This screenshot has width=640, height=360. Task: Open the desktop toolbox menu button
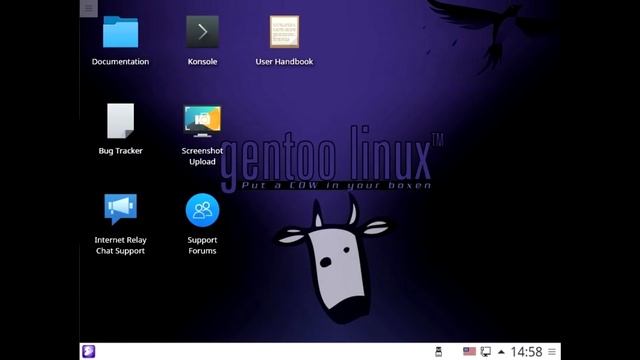(89, 8)
